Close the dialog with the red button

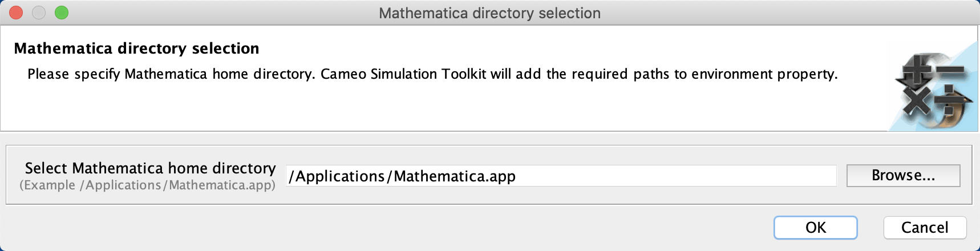[16, 13]
